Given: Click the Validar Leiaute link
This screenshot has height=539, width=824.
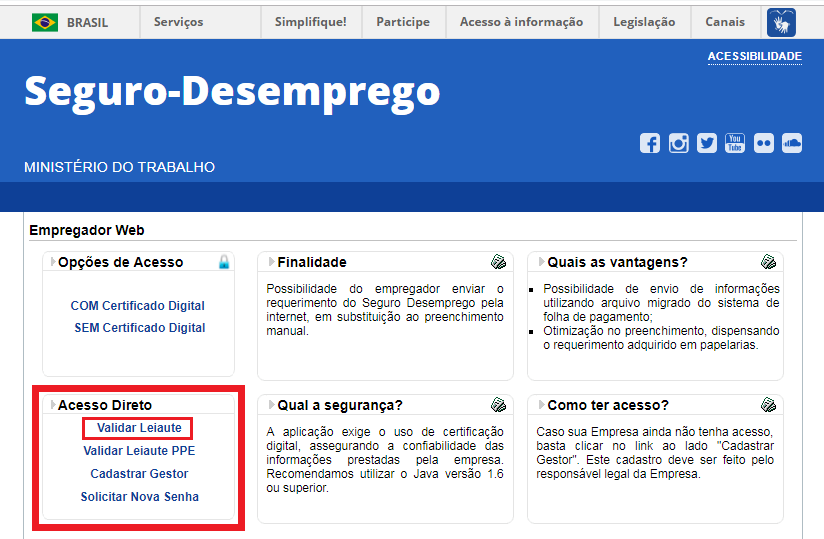Looking at the screenshot, I should pos(139,428).
